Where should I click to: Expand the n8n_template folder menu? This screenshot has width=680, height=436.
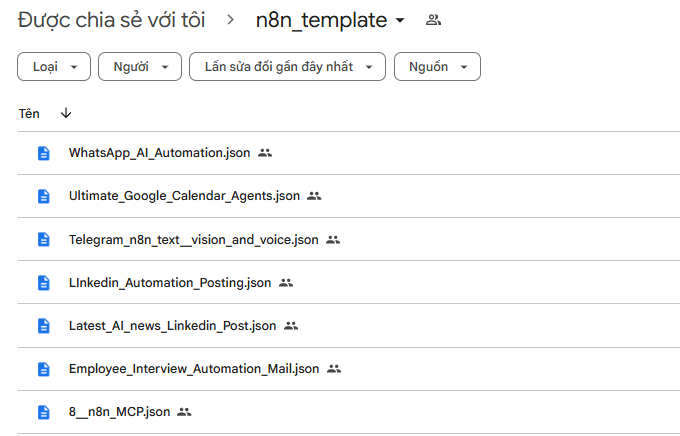pyautogui.click(x=401, y=21)
